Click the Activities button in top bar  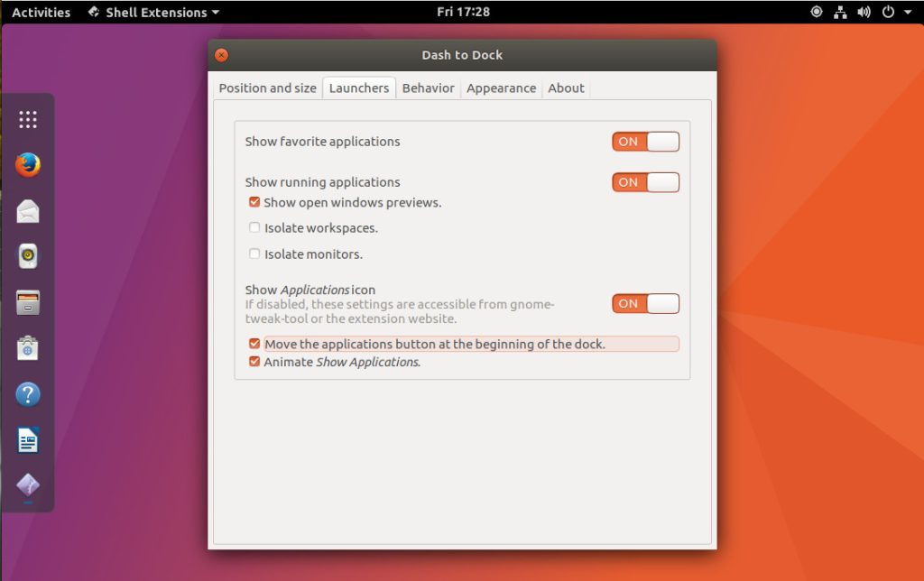click(x=41, y=13)
